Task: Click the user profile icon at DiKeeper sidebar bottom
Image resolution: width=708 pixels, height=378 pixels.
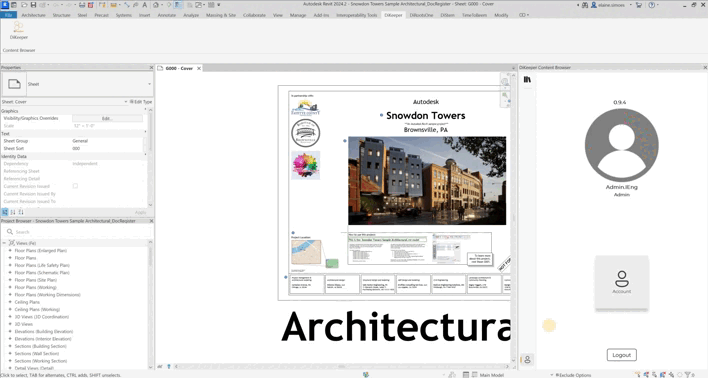Action: tap(527, 359)
